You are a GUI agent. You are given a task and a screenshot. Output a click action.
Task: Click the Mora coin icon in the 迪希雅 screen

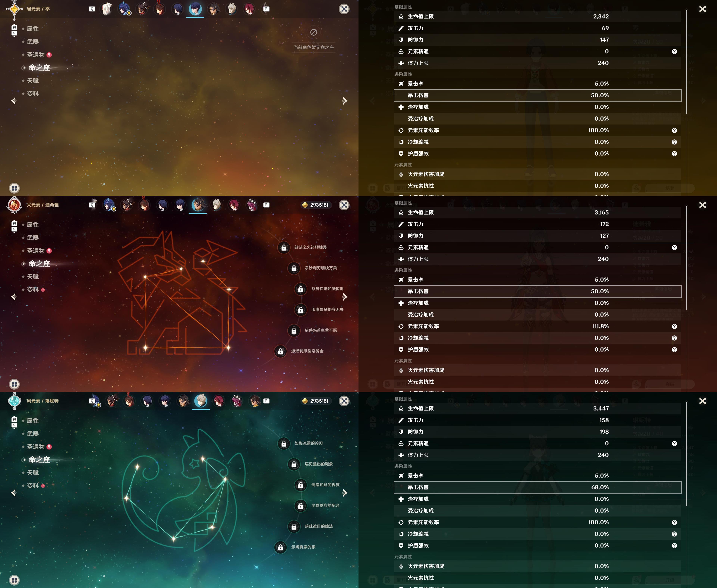click(x=305, y=205)
